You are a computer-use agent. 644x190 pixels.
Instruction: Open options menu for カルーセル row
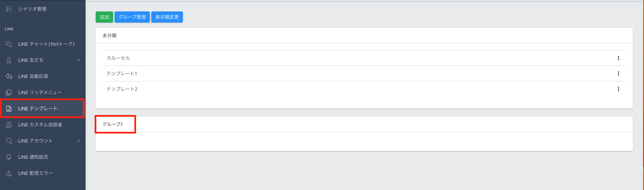click(x=618, y=58)
